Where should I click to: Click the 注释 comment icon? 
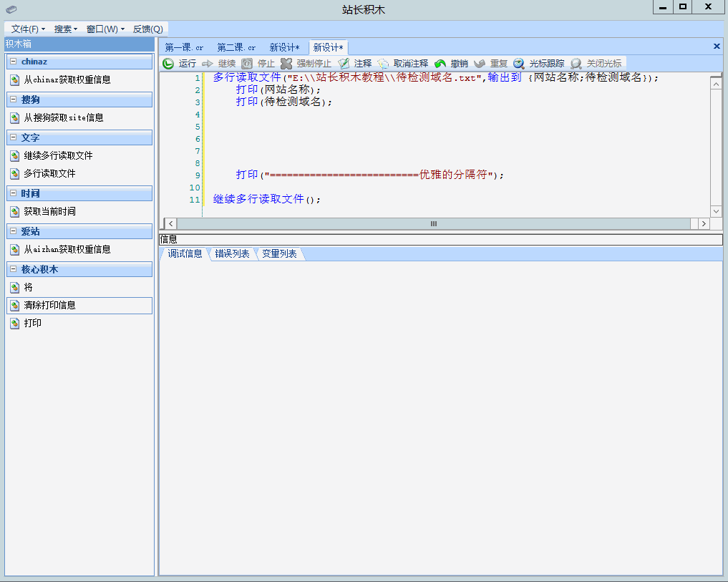pos(344,64)
